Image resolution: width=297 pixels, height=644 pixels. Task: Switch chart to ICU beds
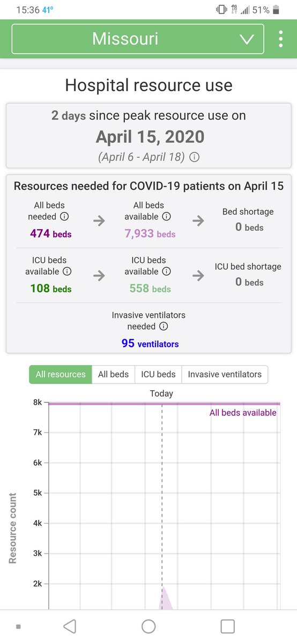tap(158, 374)
